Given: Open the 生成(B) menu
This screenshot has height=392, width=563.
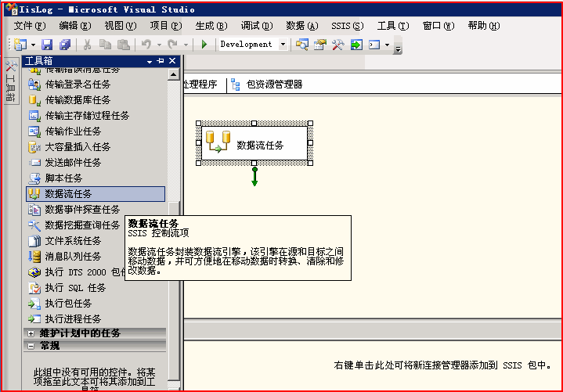Looking at the screenshot, I should [211, 26].
